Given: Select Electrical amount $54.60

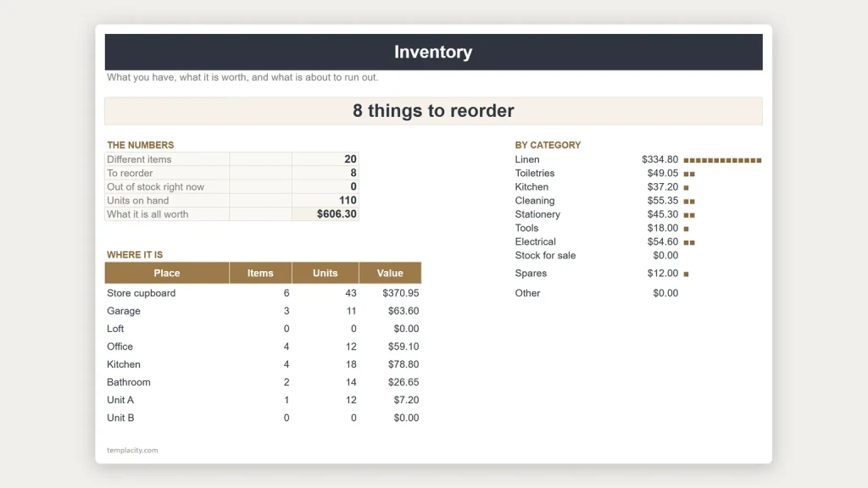Looking at the screenshot, I should 663,241.
